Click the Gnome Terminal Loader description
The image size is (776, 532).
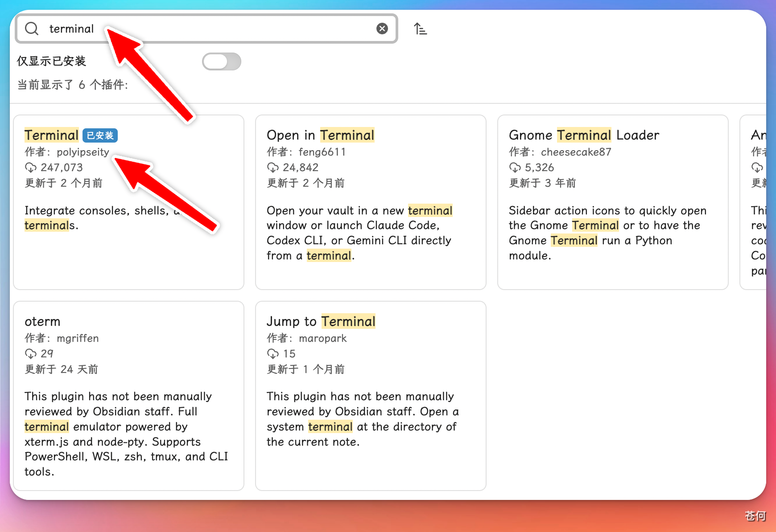pyautogui.click(x=608, y=233)
